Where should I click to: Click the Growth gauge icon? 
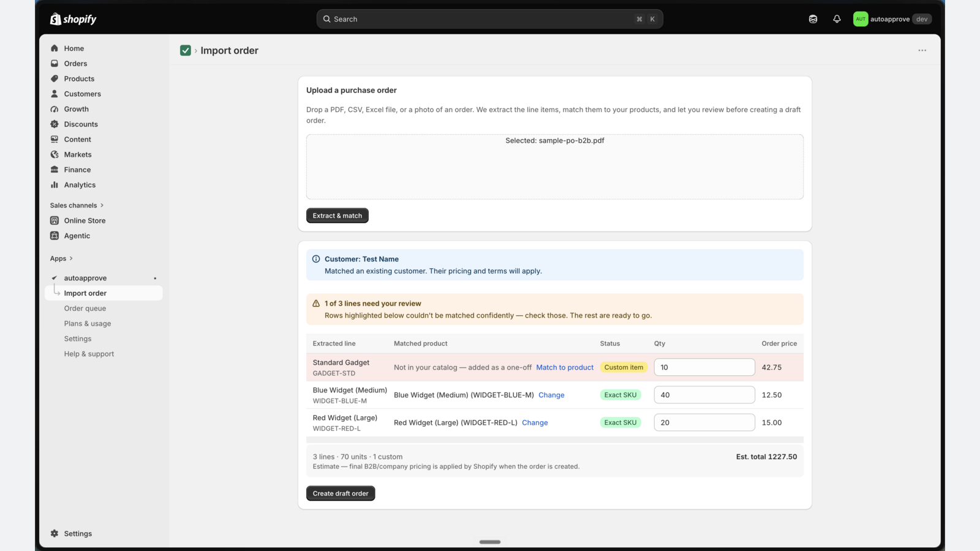[55, 109]
